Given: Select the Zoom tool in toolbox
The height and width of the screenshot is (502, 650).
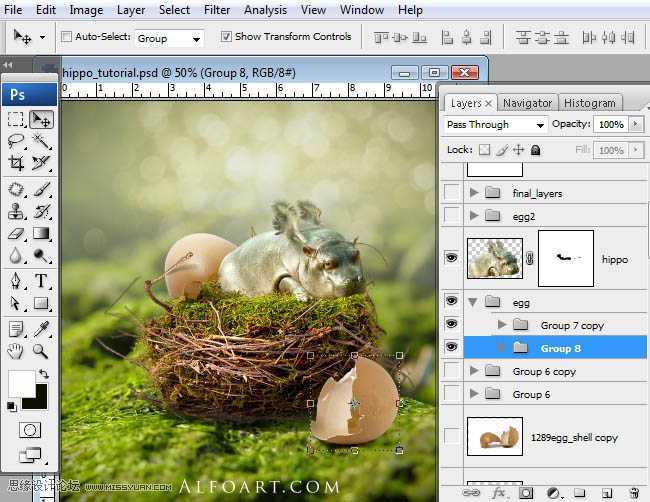Looking at the screenshot, I should pos(41,351).
